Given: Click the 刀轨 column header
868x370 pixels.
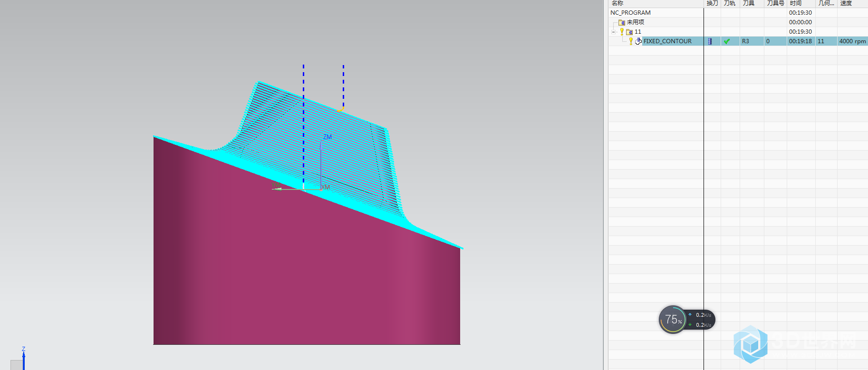Looking at the screenshot, I should click(730, 3).
